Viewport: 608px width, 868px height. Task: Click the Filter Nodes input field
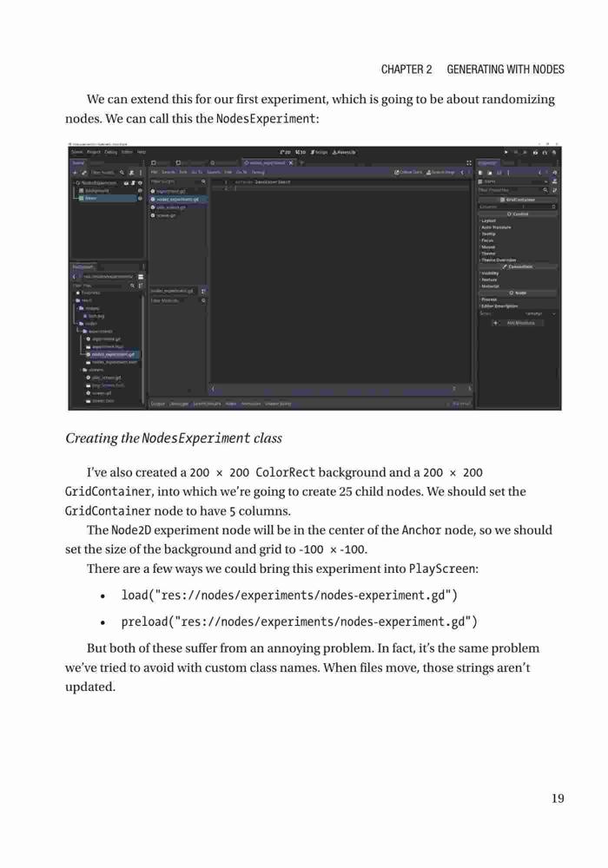[x=108, y=173]
